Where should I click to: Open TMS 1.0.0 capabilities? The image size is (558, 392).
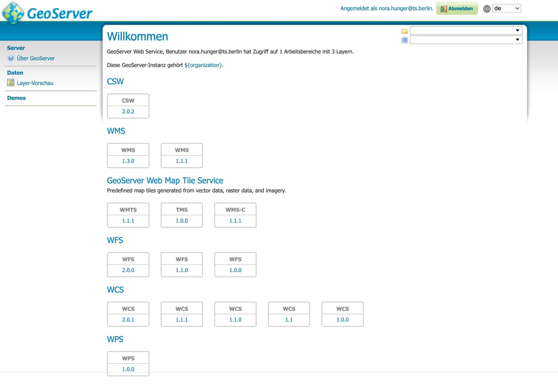tap(182, 220)
